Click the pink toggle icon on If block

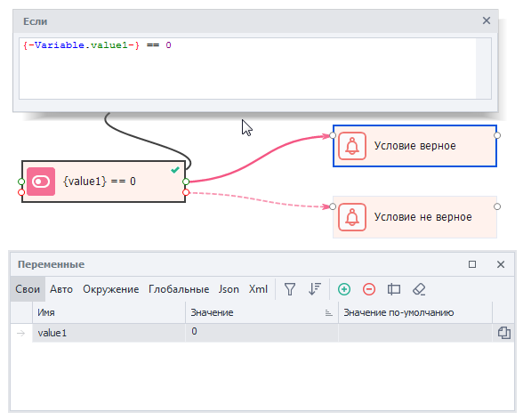coord(41,182)
